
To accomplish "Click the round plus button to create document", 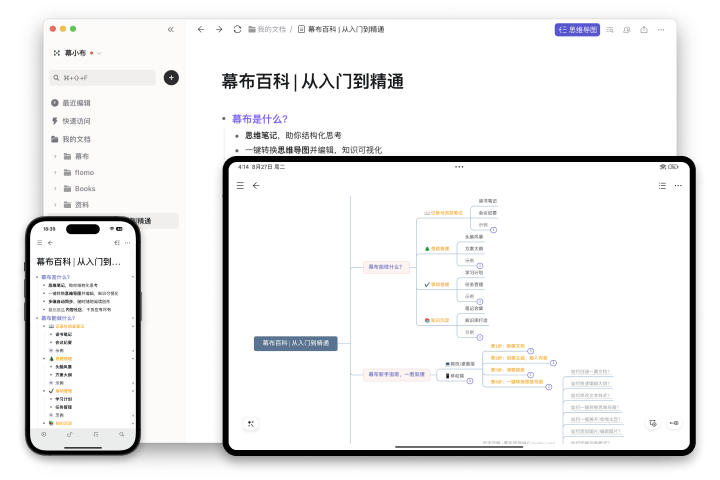I will (x=171, y=77).
